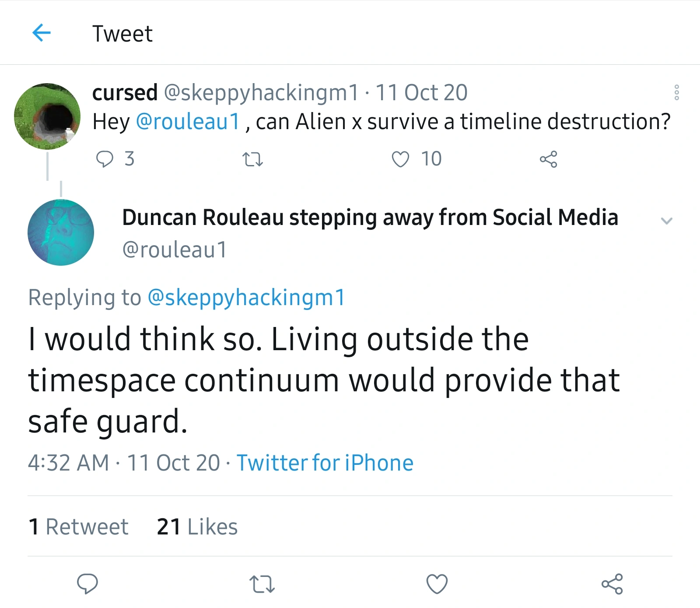Viewport: 700px width, 608px height.
Task: Retweet cursed's tweet about Alien x
Action: point(252,159)
